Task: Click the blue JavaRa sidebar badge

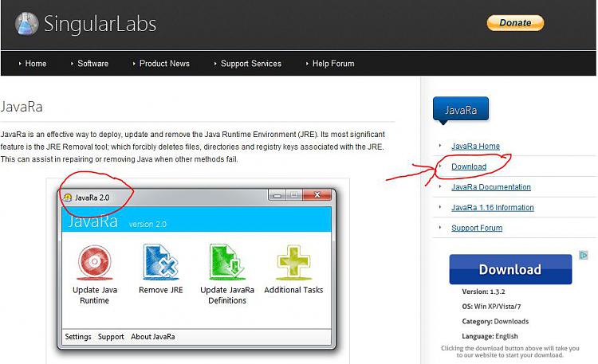Action: click(461, 110)
